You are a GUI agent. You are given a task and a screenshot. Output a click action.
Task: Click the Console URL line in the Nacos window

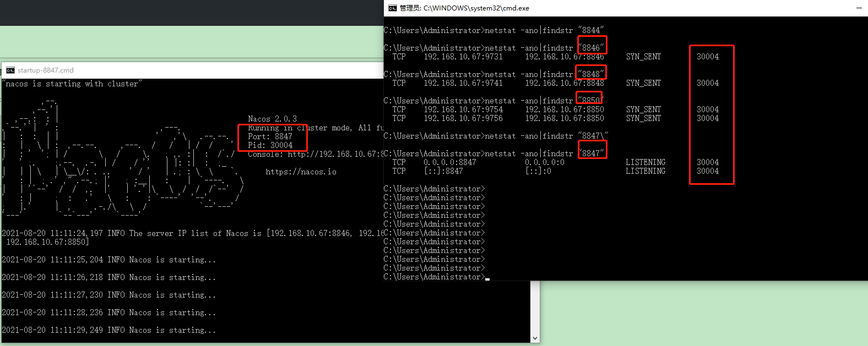click(316, 154)
